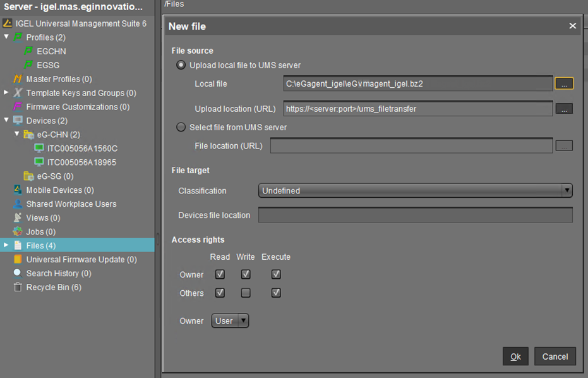The width and height of the screenshot is (588, 378).
Task: Click the Template Keys and Groups icon
Action: pyautogui.click(x=18, y=93)
